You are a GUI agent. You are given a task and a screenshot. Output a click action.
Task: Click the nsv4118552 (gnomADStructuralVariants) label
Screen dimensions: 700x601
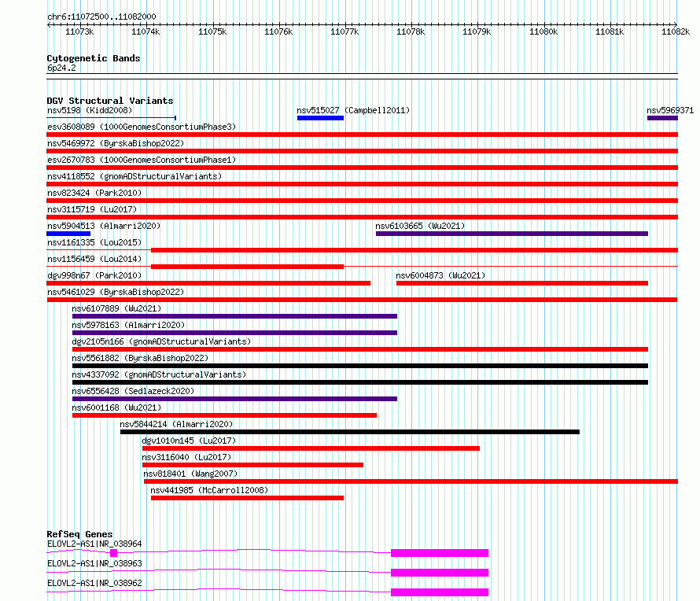[x=134, y=176]
